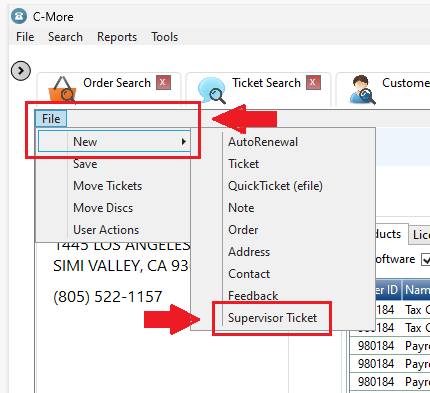Switch to the Customer tab
Image resolution: width=430 pixels, height=393 pixels.
pos(383,89)
